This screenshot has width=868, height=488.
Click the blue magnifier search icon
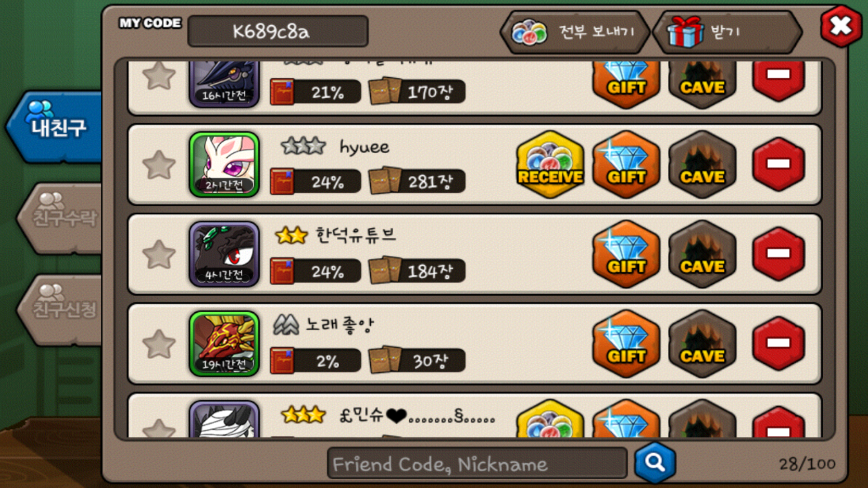coord(655,463)
